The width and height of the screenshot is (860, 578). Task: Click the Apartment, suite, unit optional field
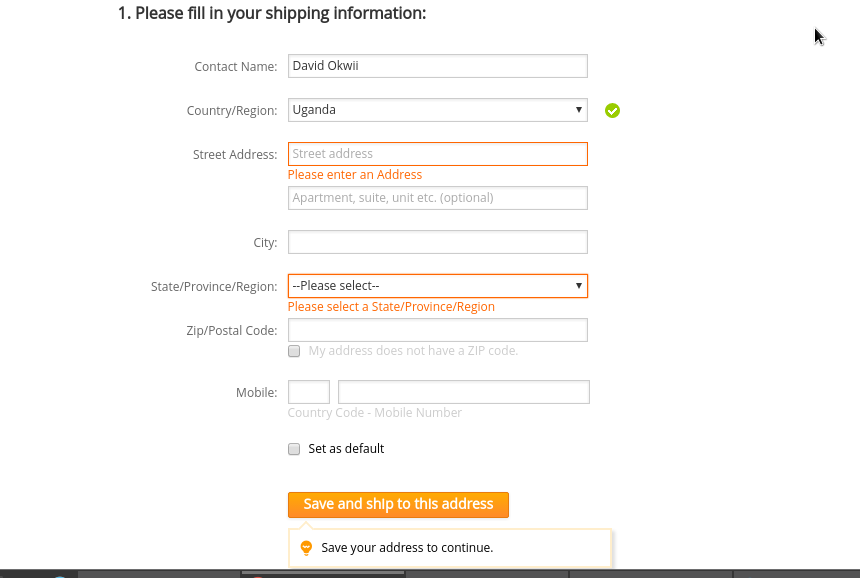(x=437, y=198)
